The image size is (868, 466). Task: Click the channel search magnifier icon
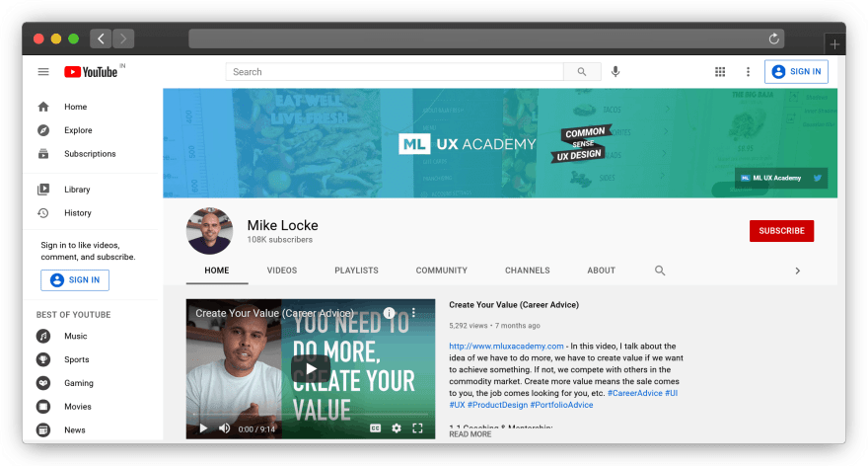[660, 271]
